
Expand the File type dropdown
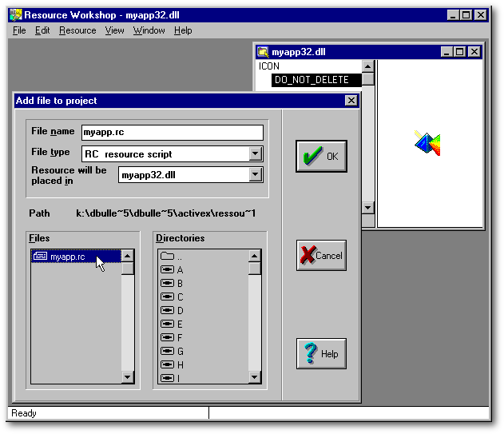[x=256, y=154]
